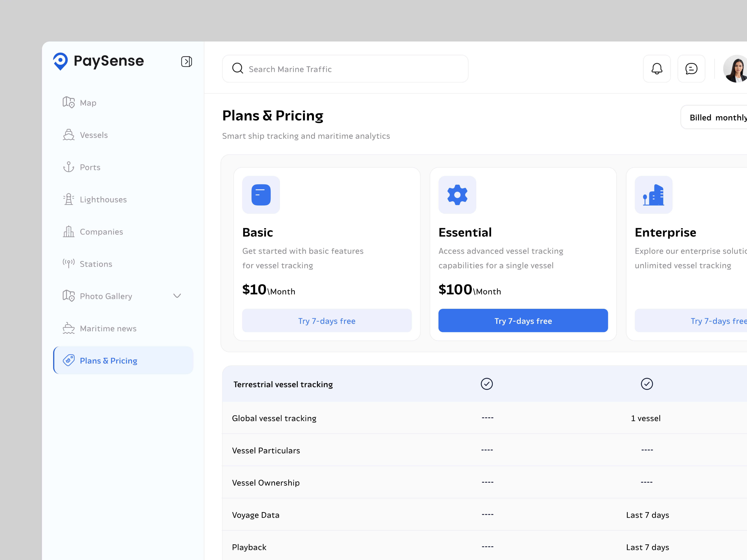This screenshot has width=747, height=560.
Task: Open Maritime news in the sidebar
Action: coord(123,328)
